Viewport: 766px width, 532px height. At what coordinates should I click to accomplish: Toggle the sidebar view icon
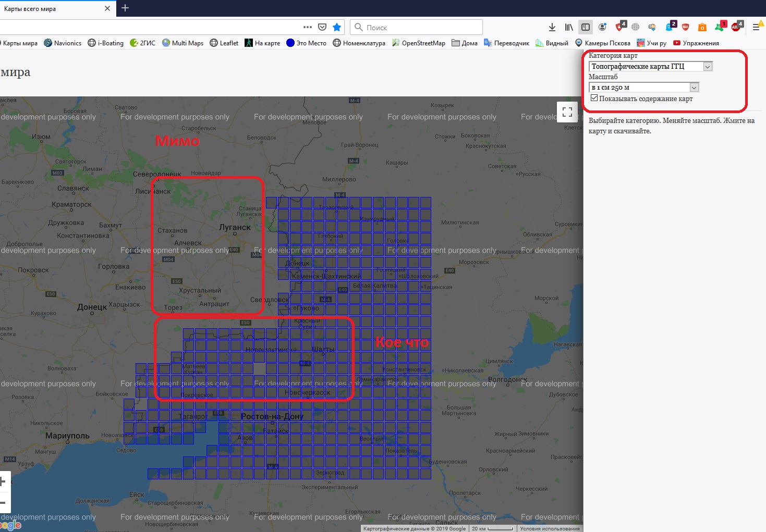tap(586, 27)
